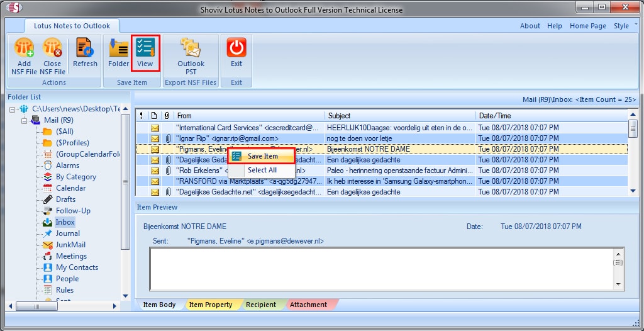Sort emails by Subject column header
644x331 pixels.
point(400,116)
